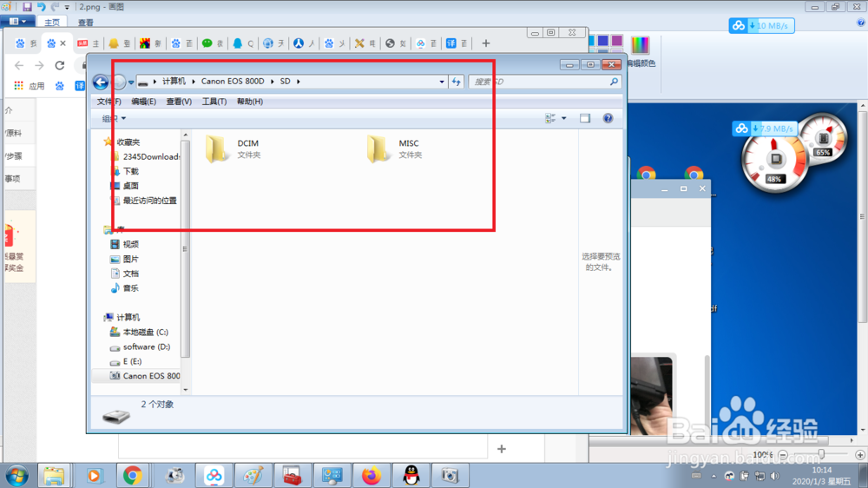The width and height of the screenshot is (868, 488).
Task: Open the Paint file menu dropdown button
Action: tap(17, 22)
